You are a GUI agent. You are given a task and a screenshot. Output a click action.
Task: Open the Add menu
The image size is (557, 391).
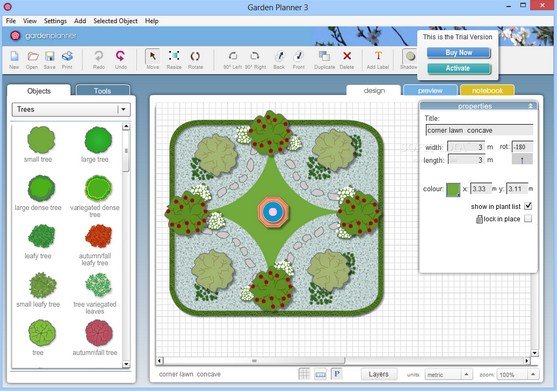click(80, 21)
